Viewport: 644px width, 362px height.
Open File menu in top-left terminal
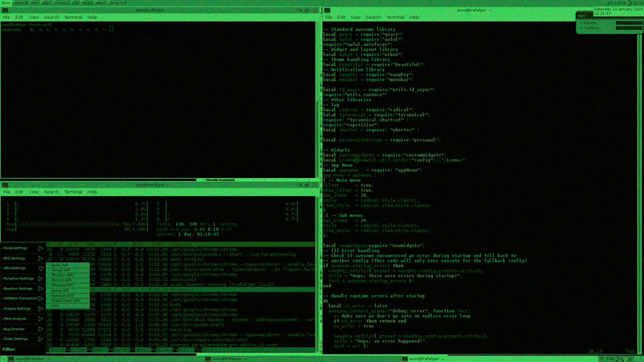pyautogui.click(x=6, y=17)
